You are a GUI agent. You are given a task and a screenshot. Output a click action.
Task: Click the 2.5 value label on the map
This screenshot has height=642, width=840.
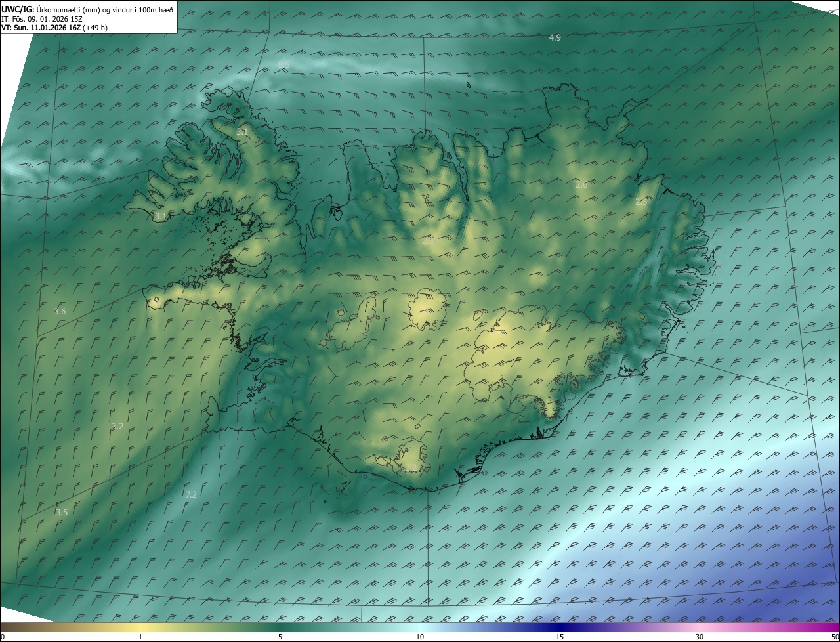(x=641, y=202)
